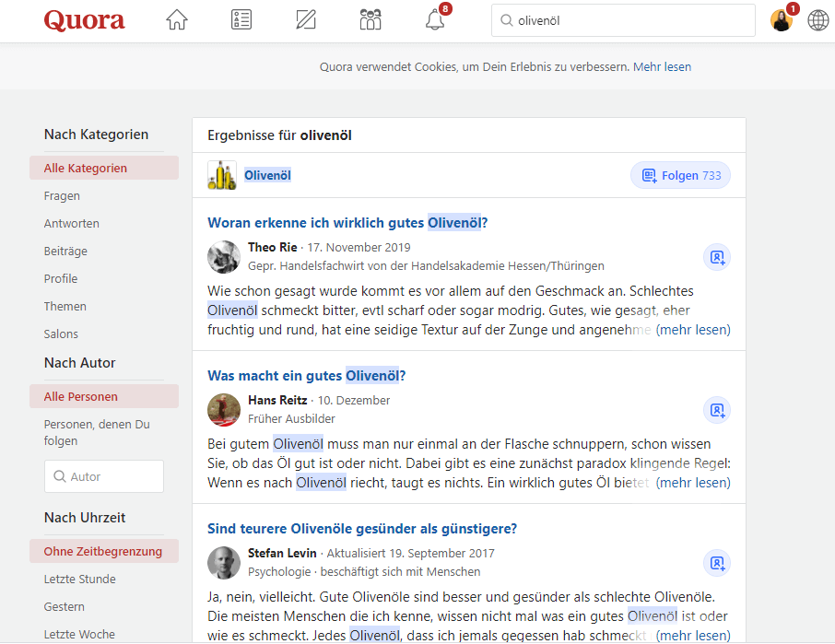Open the pencil icon to write a post

305,18
